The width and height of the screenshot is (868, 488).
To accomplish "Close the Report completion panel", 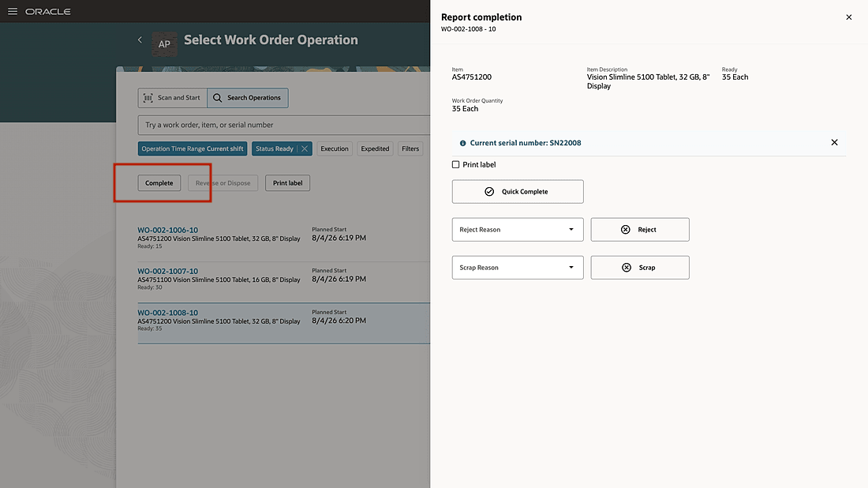I will tap(848, 17).
